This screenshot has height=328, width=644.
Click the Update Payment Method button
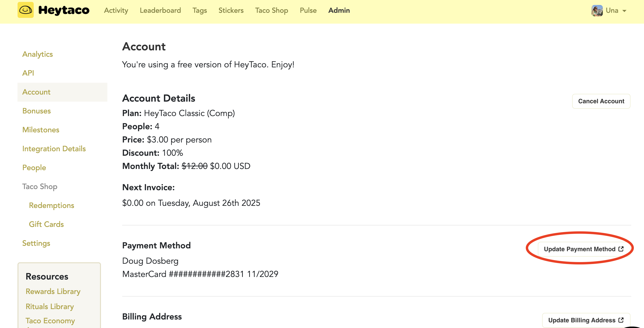pyautogui.click(x=584, y=249)
